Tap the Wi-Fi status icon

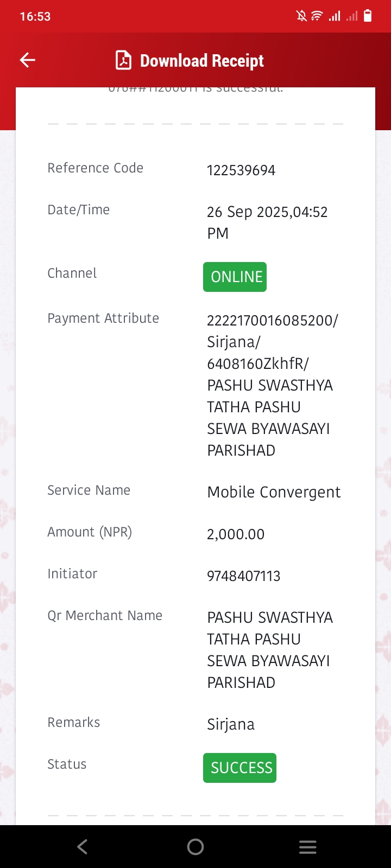click(x=317, y=16)
